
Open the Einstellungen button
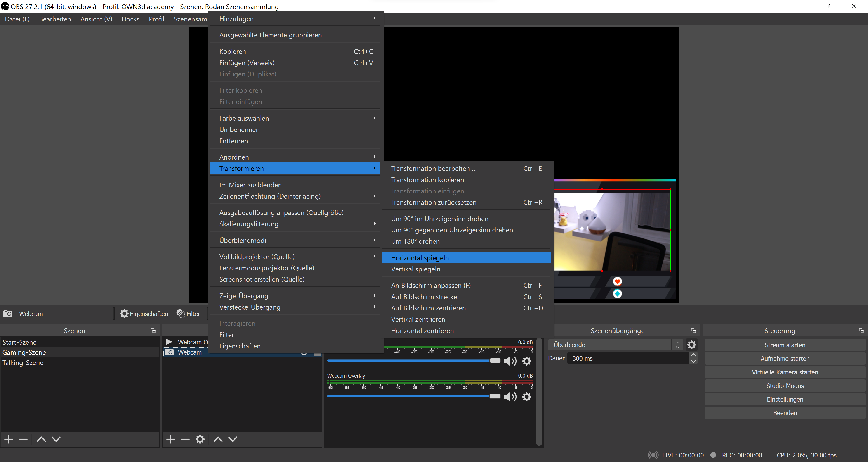(x=785, y=399)
